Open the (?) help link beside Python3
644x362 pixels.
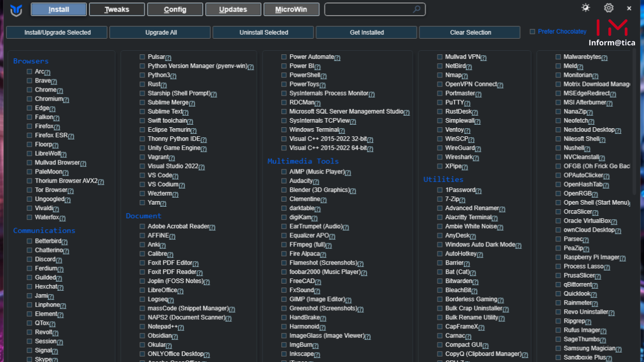click(x=173, y=76)
